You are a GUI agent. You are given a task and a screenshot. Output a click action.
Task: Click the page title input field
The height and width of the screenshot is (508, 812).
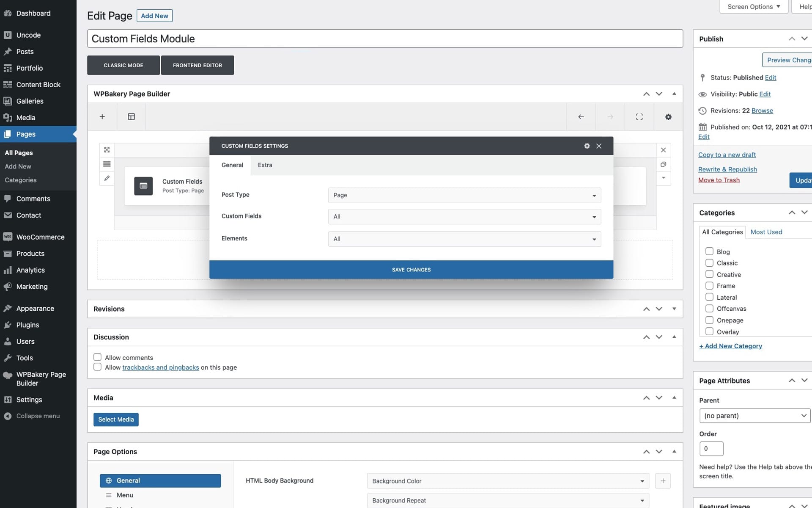tap(385, 39)
